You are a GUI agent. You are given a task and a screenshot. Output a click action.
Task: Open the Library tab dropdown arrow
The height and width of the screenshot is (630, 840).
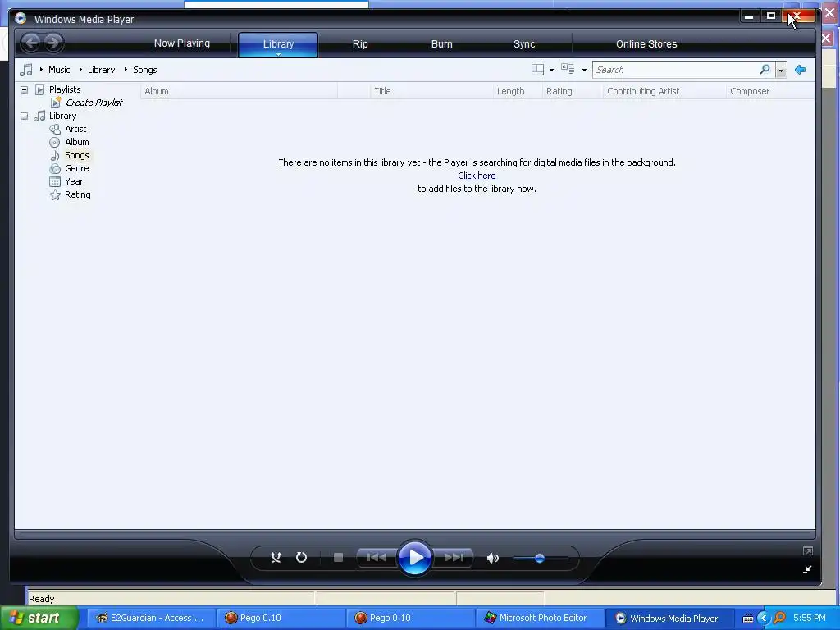pos(278,54)
